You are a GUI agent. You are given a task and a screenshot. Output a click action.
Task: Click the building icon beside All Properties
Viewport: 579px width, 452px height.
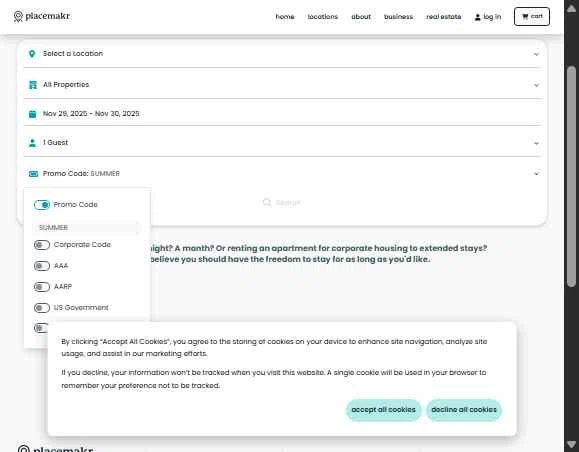32,85
